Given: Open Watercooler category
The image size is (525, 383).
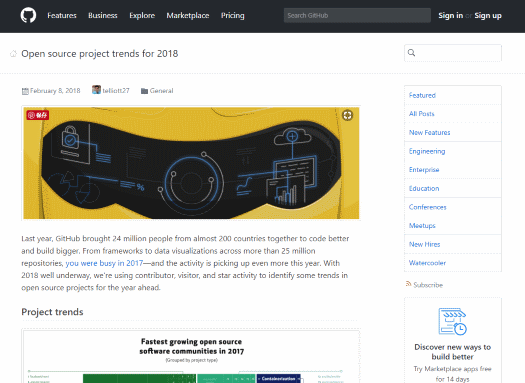Looking at the screenshot, I should [x=427, y=263].
